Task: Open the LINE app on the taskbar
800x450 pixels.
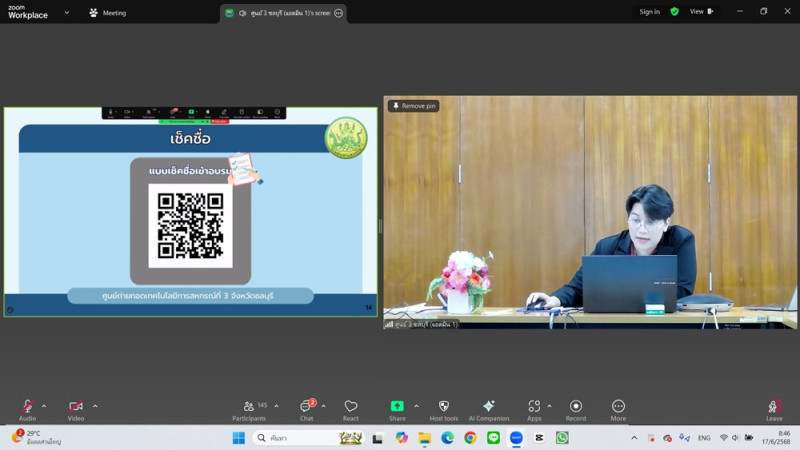Action: coord(493,438)
